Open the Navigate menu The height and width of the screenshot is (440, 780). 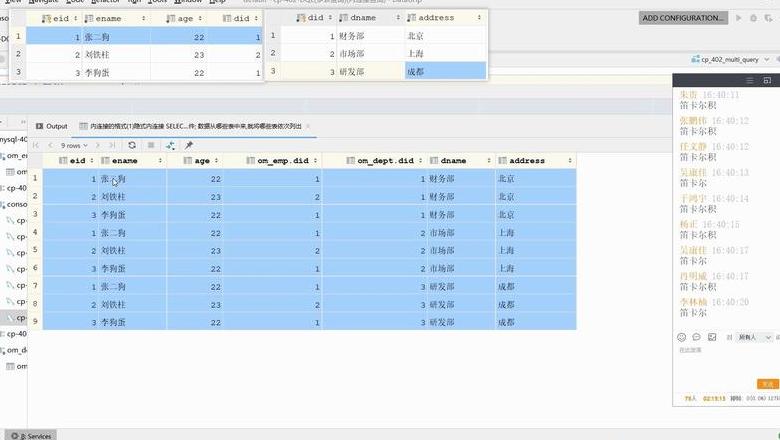point(43,1)
